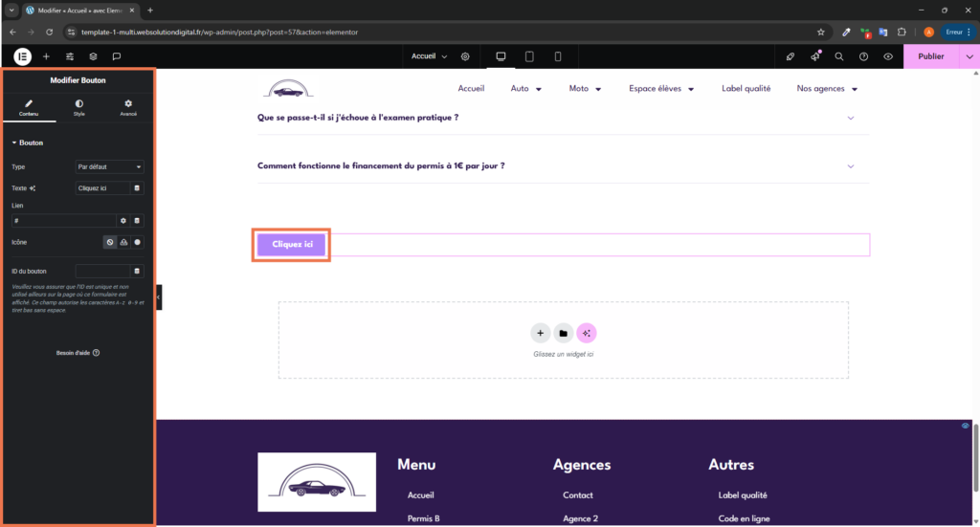Screen dimensions: 980x527
Task: Switch to mobile responsive view
Action: pyautogui.click(x=558, y=56)
